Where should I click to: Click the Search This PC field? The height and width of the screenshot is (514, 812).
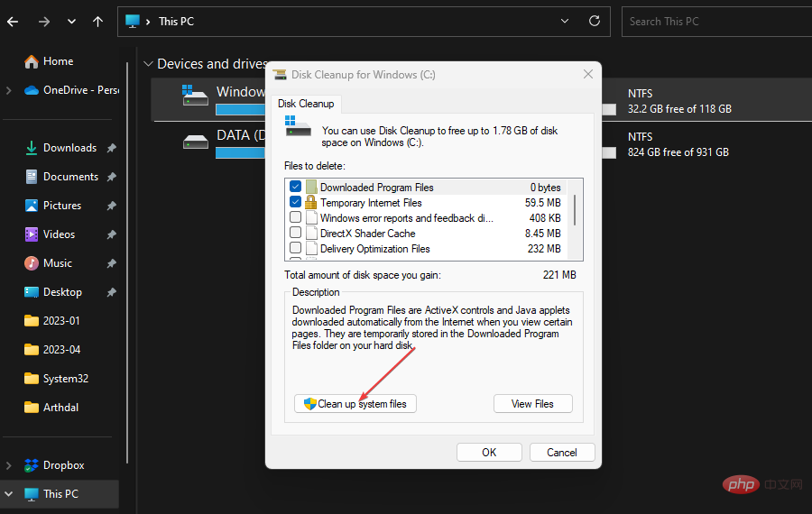click(x=713, y=21)
